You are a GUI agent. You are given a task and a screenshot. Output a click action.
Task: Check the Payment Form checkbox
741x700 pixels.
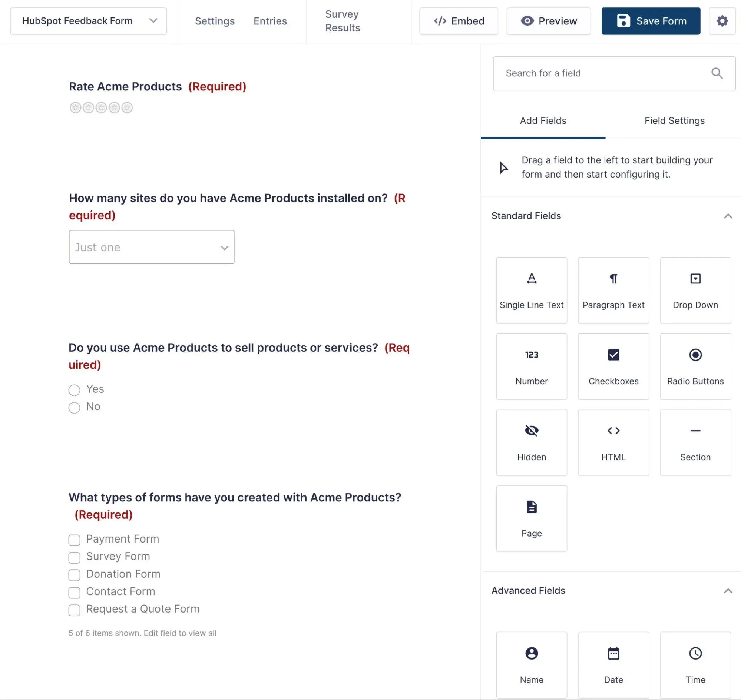tap(74, 540)
